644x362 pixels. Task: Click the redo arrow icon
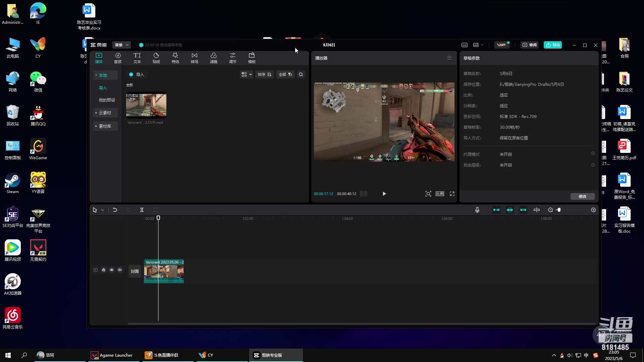128,210
